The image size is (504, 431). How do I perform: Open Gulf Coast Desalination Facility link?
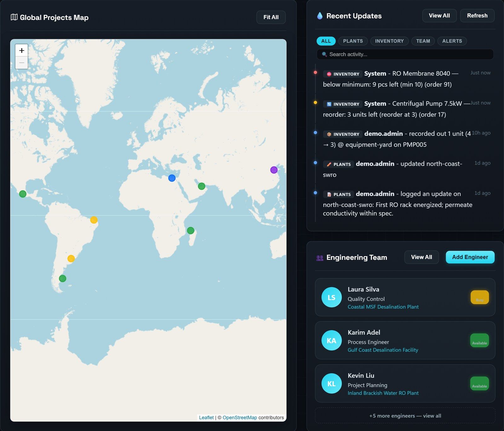[x=383, y=350]
